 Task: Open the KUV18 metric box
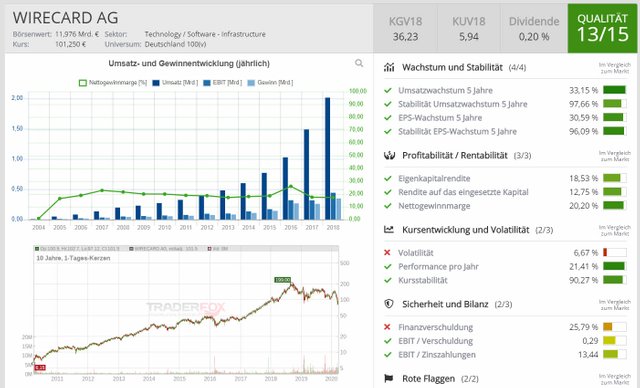[469, 29]
